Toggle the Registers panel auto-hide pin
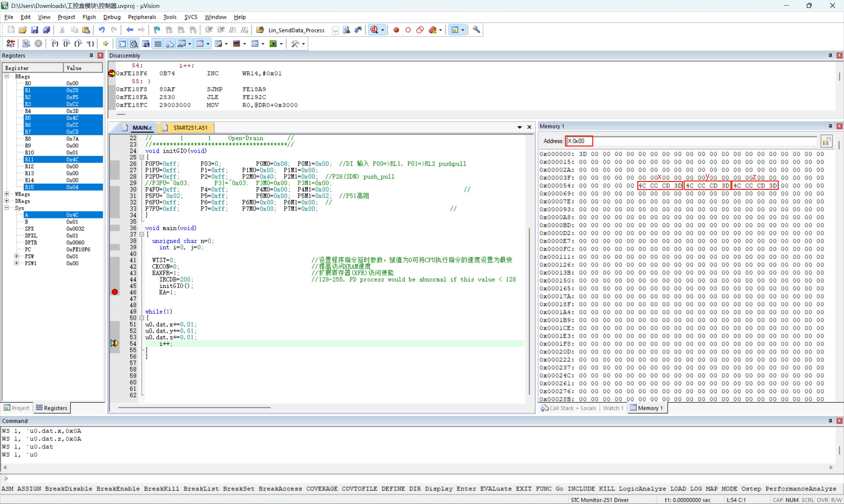This screenshot has height=504, width=844. point(91,55)
